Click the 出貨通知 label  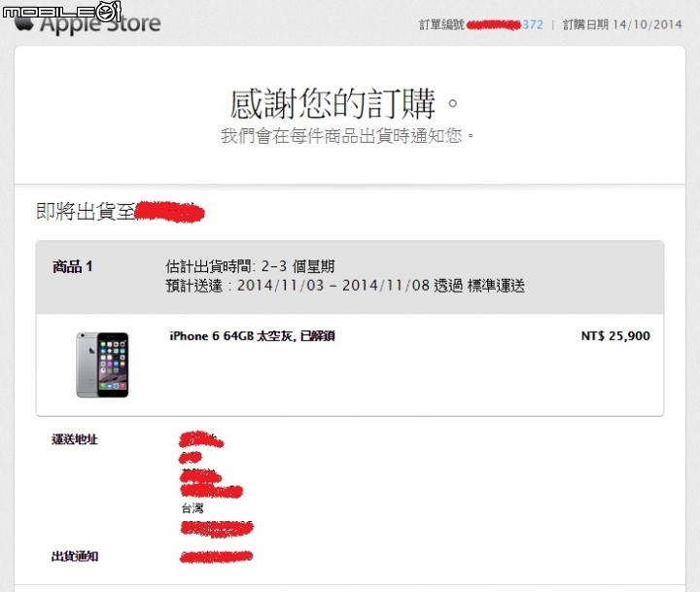[x=75, y=556]
